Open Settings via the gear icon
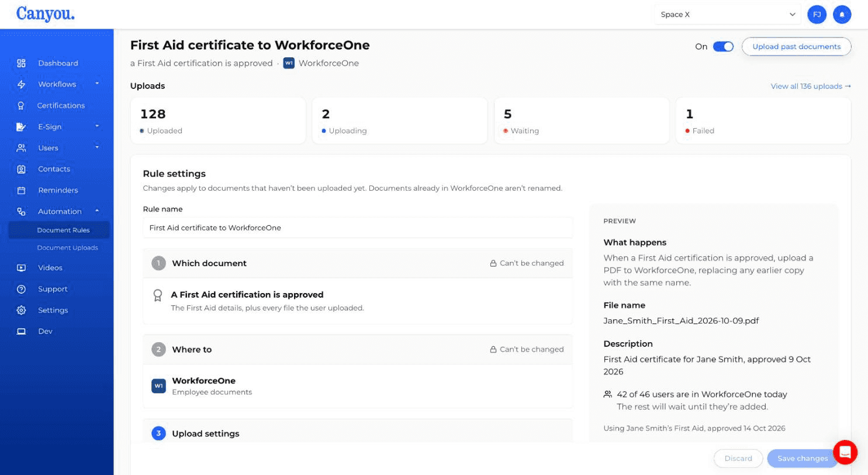Screen dimensions: 868x475 pyautogui.click(x=21, y=310)
